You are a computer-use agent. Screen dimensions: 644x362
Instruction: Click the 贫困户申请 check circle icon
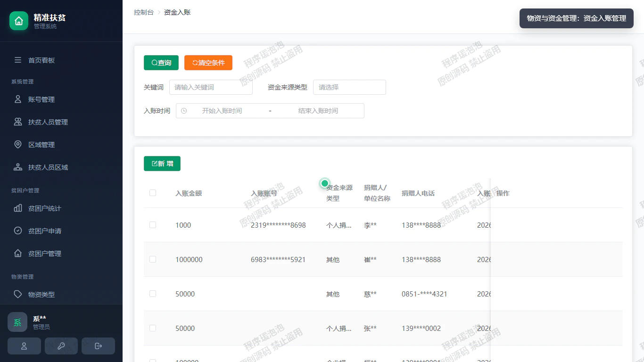[18, 231]
